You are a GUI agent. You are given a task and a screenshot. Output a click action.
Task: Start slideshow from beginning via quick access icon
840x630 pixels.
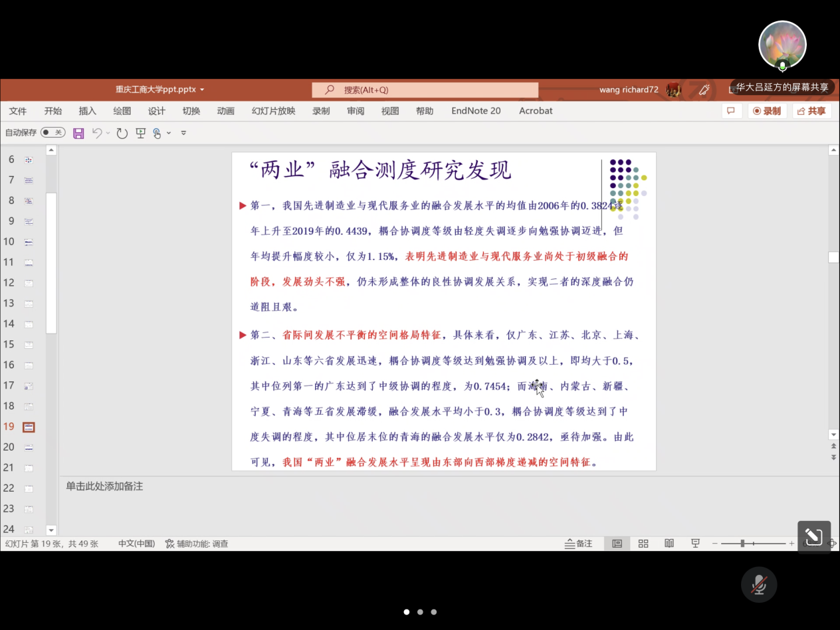[140, 133]
